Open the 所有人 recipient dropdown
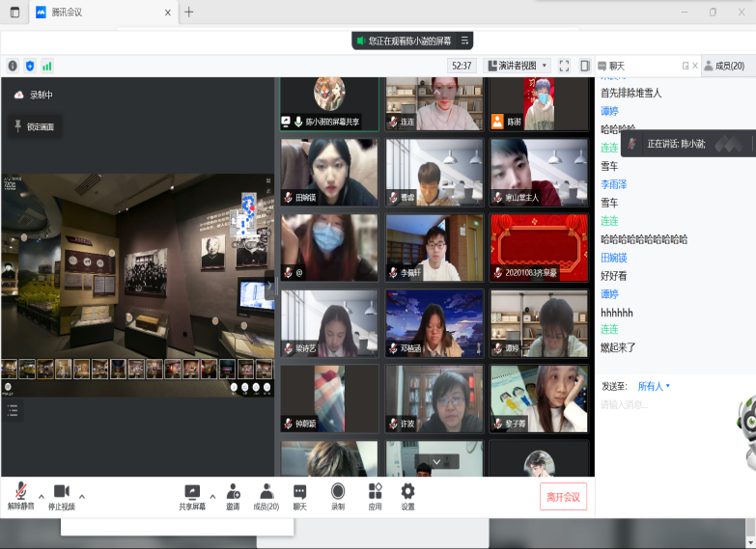Viewport: 756px width, 549px height. 654,386
